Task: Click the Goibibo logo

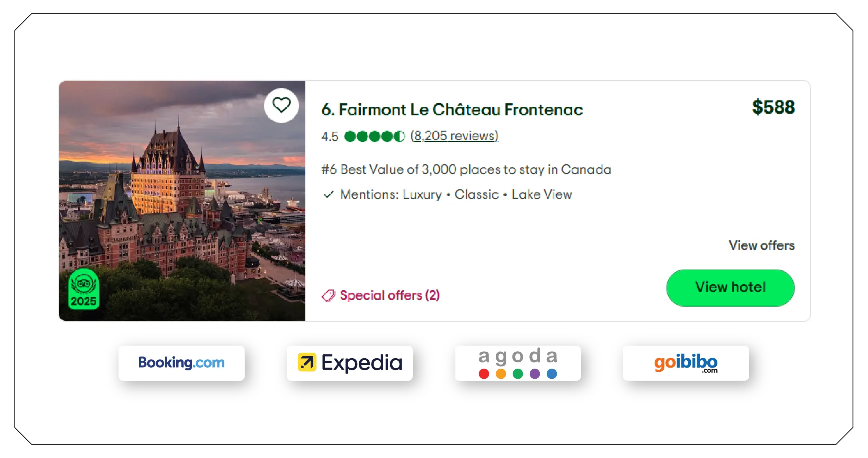Action: (x=686, y=363)
